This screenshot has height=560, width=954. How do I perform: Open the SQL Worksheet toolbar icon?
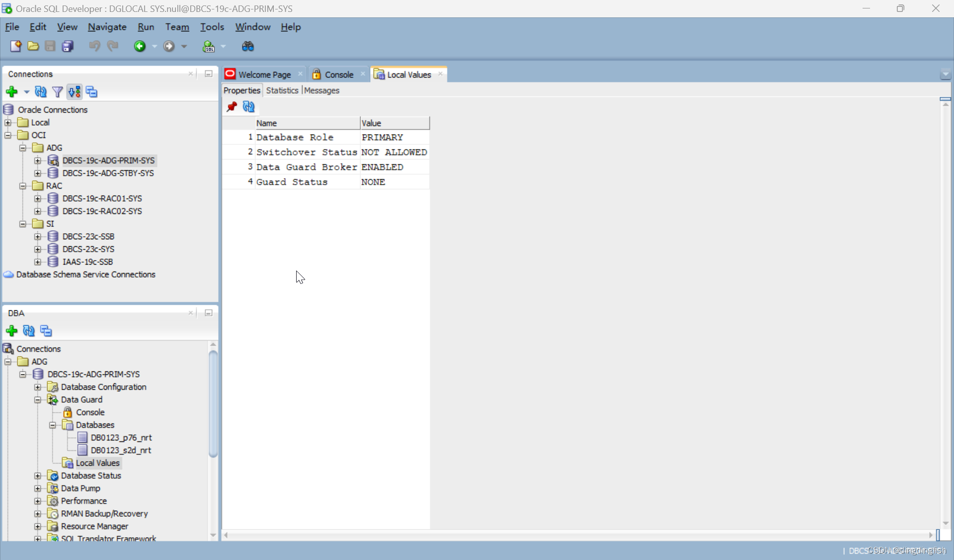pyautogui.click(x=209, y=46)
